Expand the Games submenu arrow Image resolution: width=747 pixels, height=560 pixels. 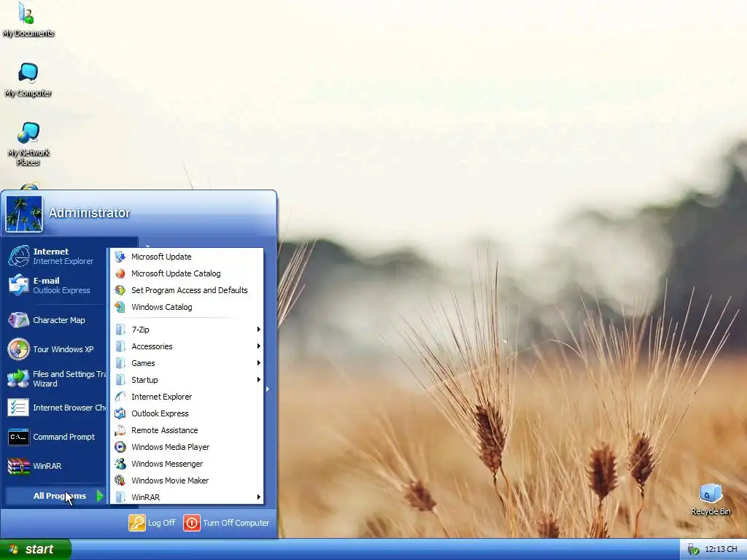(259, 363)
